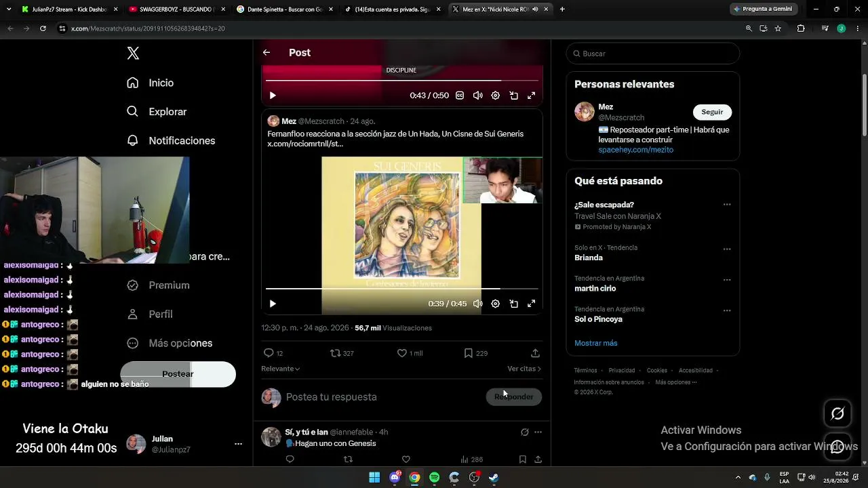Bookmark the Hagan uno con Genesis comment
The height and width of the screenshot is (488, 868).
(522, 460)
